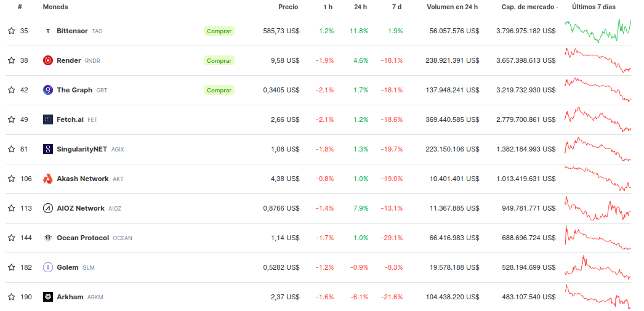Click the price 585,73 US$

281,31
